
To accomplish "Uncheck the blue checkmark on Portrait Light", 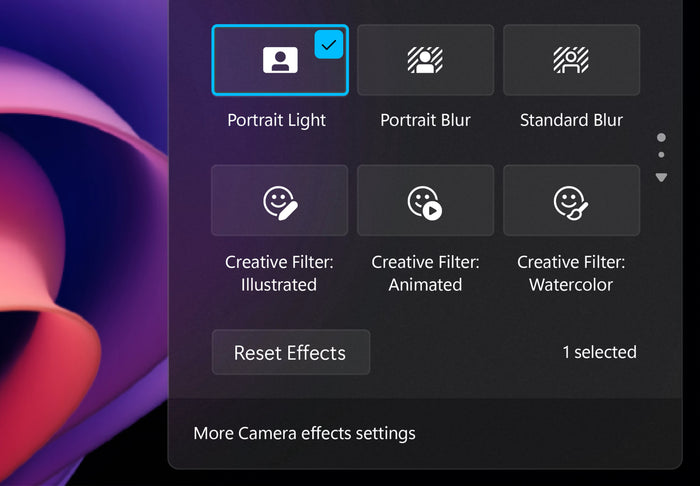I will pos(329,45).
